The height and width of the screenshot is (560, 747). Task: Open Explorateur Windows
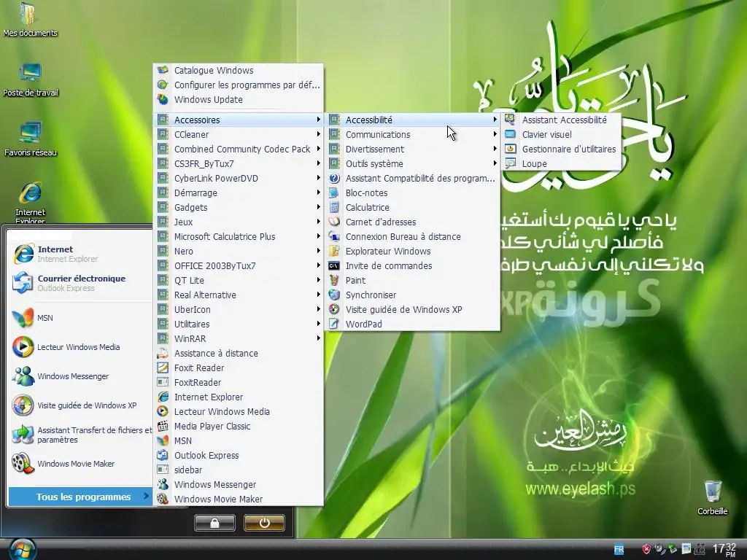coord(413,251)
